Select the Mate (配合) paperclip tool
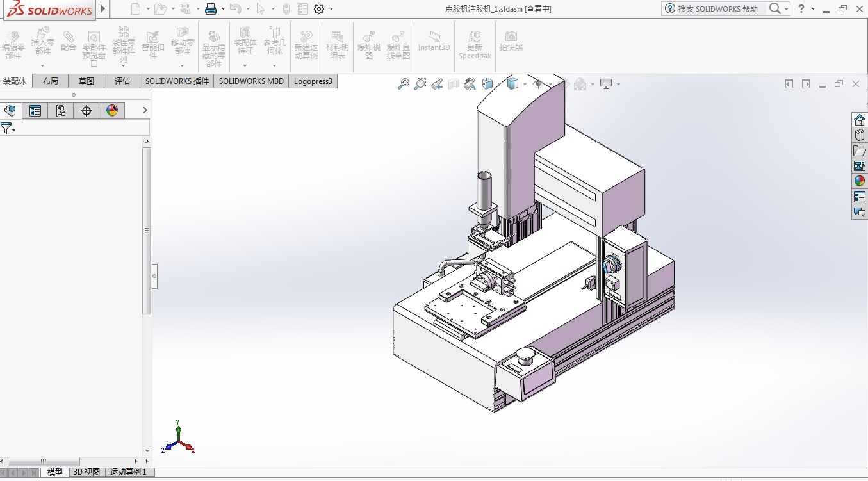 click(68, 41)
